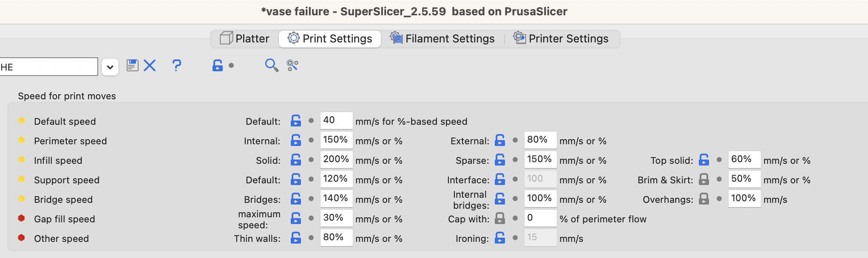Viewport: 868px width, 258px height.
Task: Click the disabled Ironing speed field
Action: pos(540,238)
